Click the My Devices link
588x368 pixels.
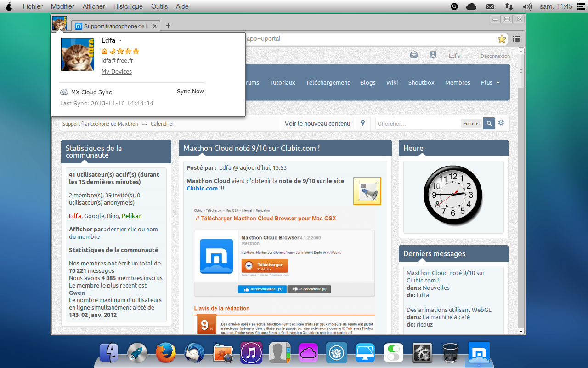tap(117, 72)
